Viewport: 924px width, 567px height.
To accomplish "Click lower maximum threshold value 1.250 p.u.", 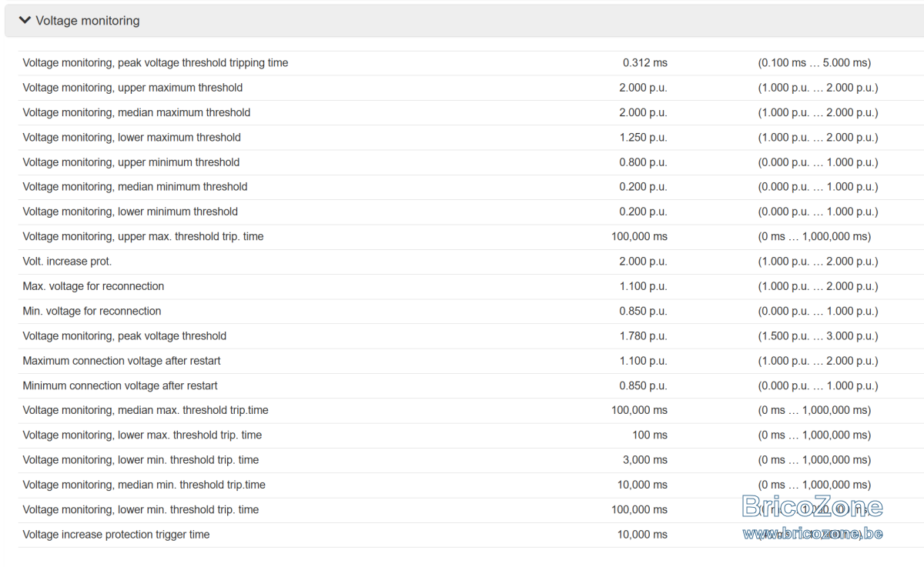I will [643, 138].
